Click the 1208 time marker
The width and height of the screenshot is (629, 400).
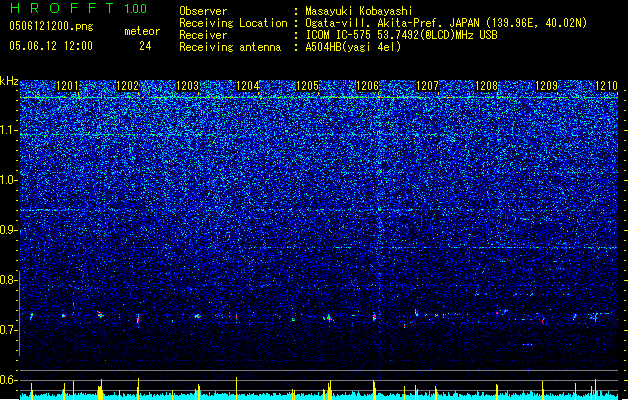(x=486, y=86)
